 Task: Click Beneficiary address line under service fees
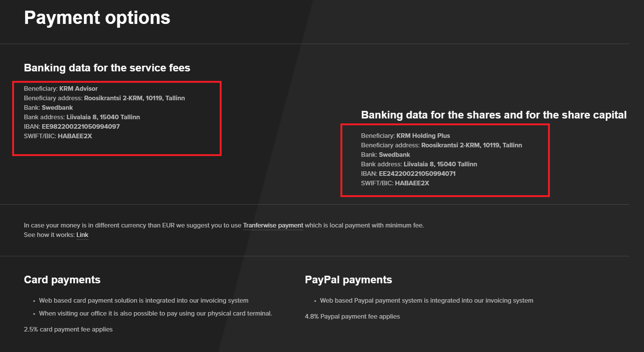[104, 98]
